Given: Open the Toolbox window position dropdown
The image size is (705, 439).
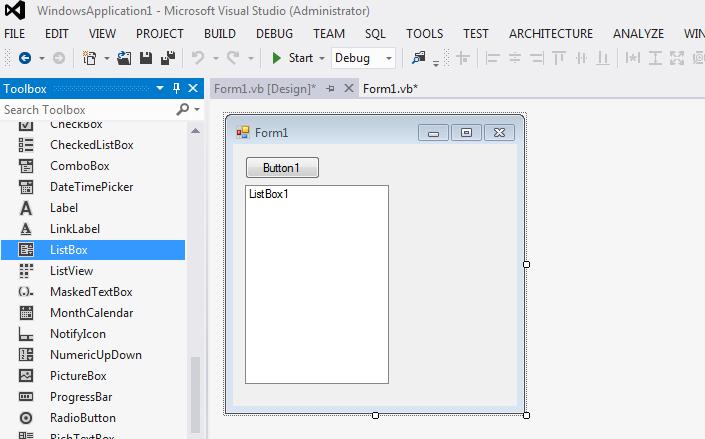Looking at the screenshot, I should [x=160, y=88].
